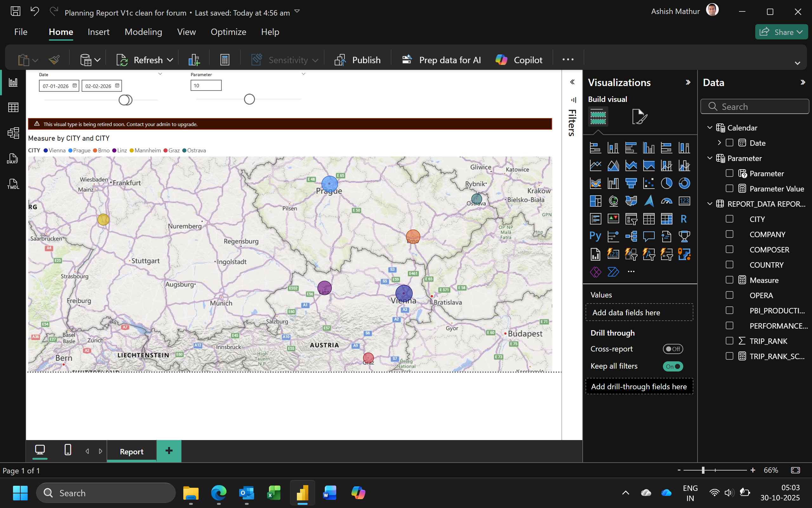Open the DAX query view
The image size is (812, 508).
12,158
